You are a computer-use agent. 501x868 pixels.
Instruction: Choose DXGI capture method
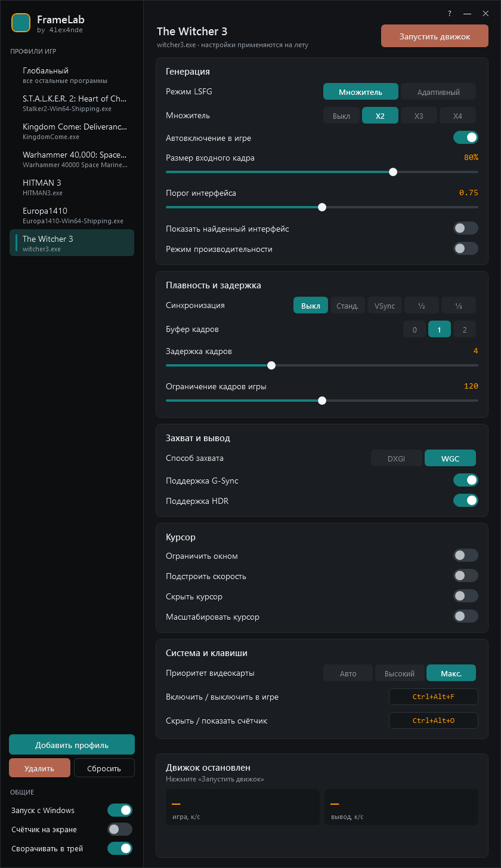pos(397,458)
